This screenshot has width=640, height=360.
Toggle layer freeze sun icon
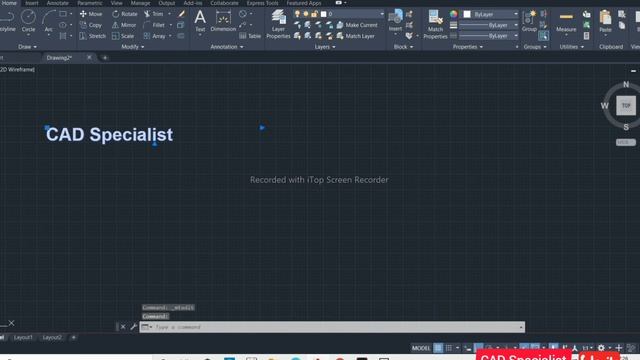pyautogui.click(x=306, y=14)
